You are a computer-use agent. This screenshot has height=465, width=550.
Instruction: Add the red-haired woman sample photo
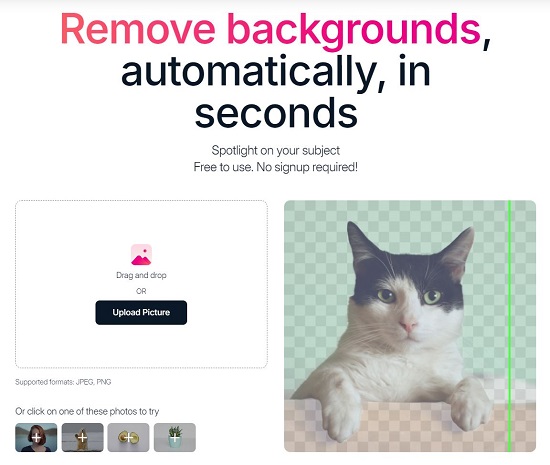(x=36, y=437)
